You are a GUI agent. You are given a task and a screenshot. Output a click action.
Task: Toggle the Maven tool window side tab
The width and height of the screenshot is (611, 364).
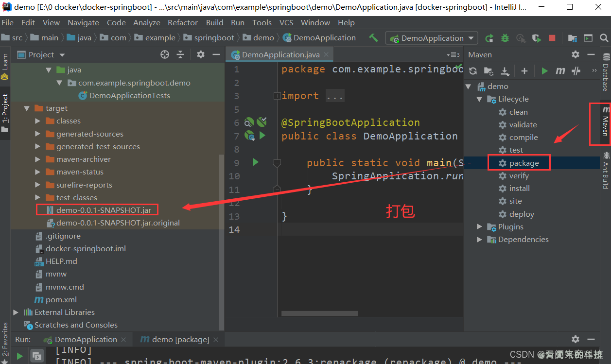[x=605, y=124]
